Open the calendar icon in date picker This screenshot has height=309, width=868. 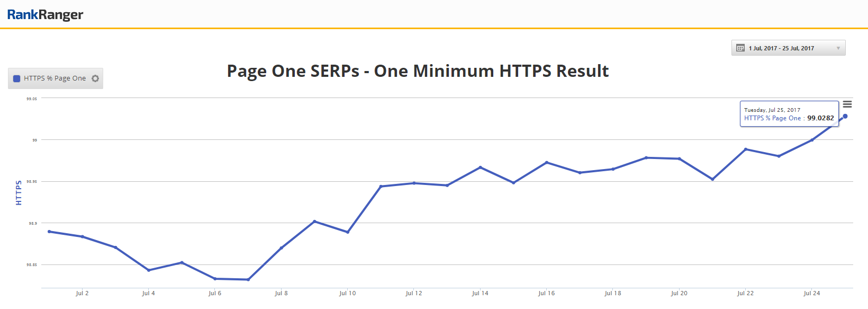tap(740, 48)
